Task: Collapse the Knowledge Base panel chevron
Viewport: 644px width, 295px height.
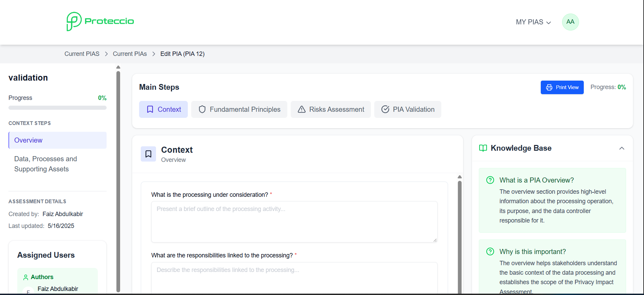Action: click(x=622, y=148)
